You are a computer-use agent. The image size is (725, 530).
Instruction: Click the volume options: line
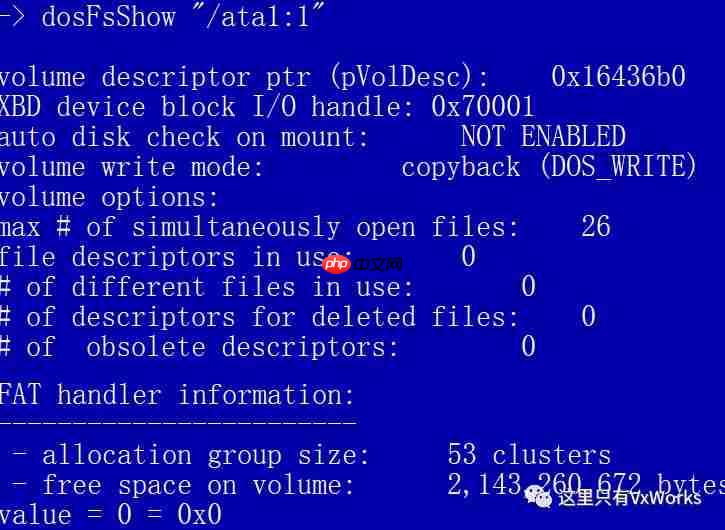click(x=109, y=198)
